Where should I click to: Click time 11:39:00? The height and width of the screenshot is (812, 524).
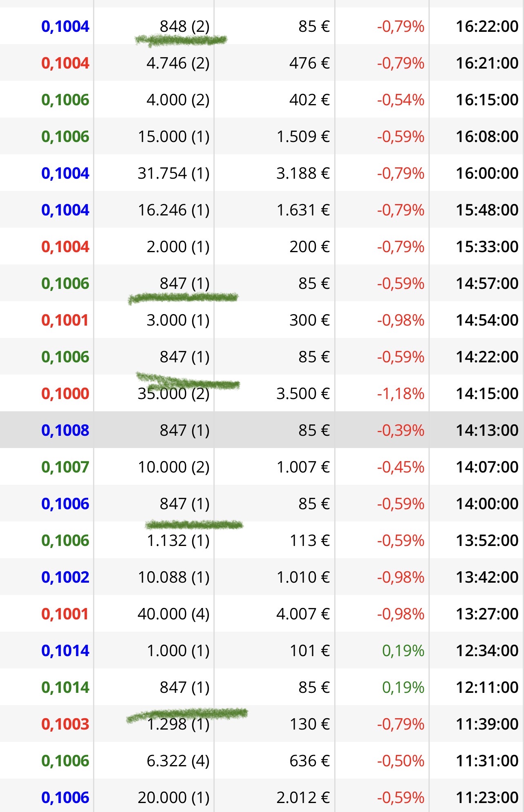coord(487,724)
